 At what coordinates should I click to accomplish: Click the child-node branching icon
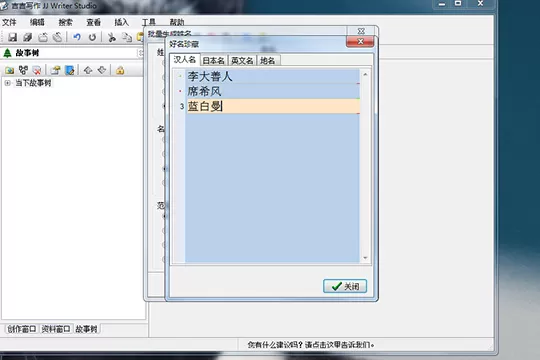pos(23,71)
